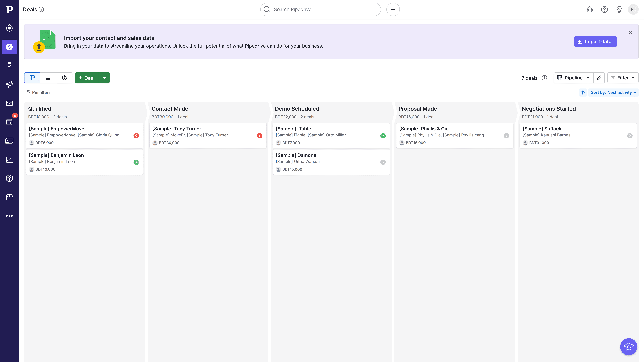The width and height of the screenshot is (644, 362).
Task: Toggle sort direction arrow
Action: pos(583,92)
